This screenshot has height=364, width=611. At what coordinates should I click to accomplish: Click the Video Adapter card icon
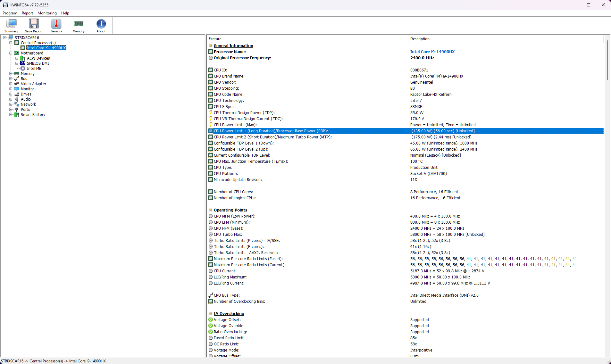(x=17, y=84)
